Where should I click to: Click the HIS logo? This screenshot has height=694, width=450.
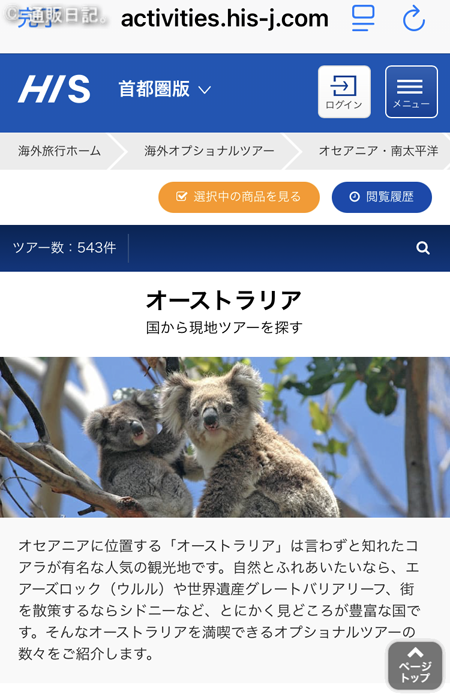click(54, 89)
